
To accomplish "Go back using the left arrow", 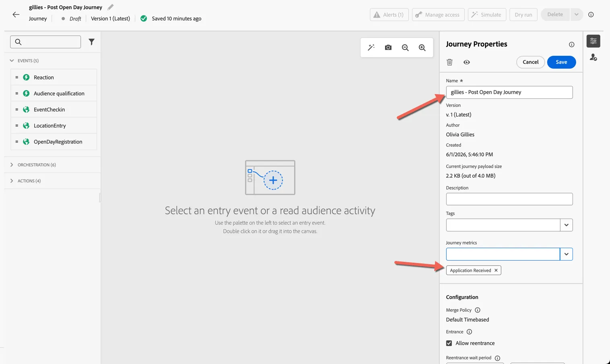I will coord(16,14).
